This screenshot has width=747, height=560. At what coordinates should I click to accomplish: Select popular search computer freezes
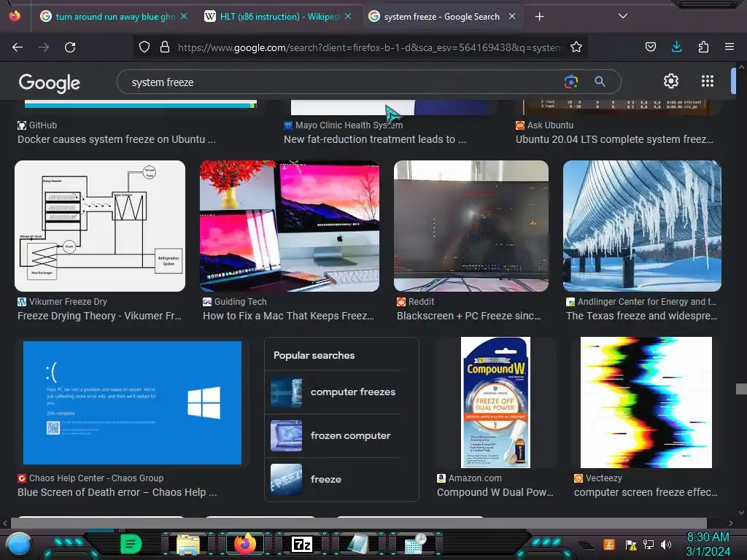[335, 392]
